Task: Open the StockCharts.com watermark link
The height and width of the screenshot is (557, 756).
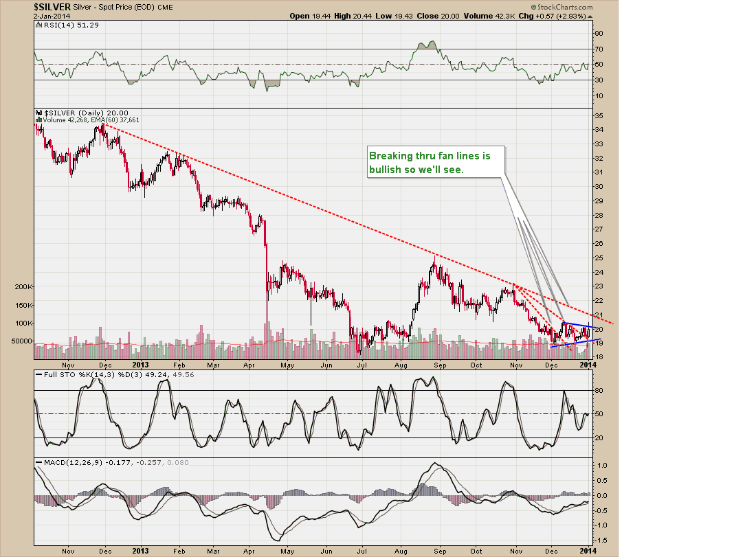Action: [558, 6]
